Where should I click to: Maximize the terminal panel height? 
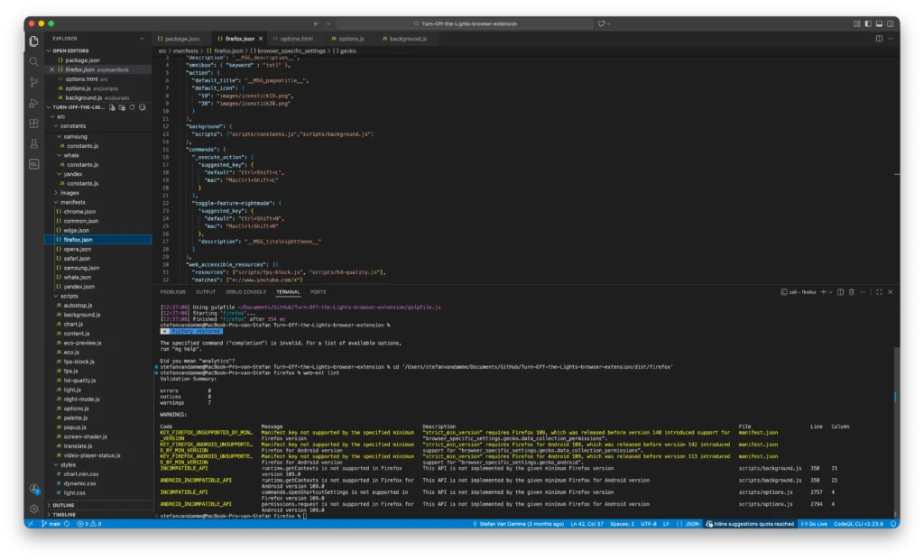879,291
